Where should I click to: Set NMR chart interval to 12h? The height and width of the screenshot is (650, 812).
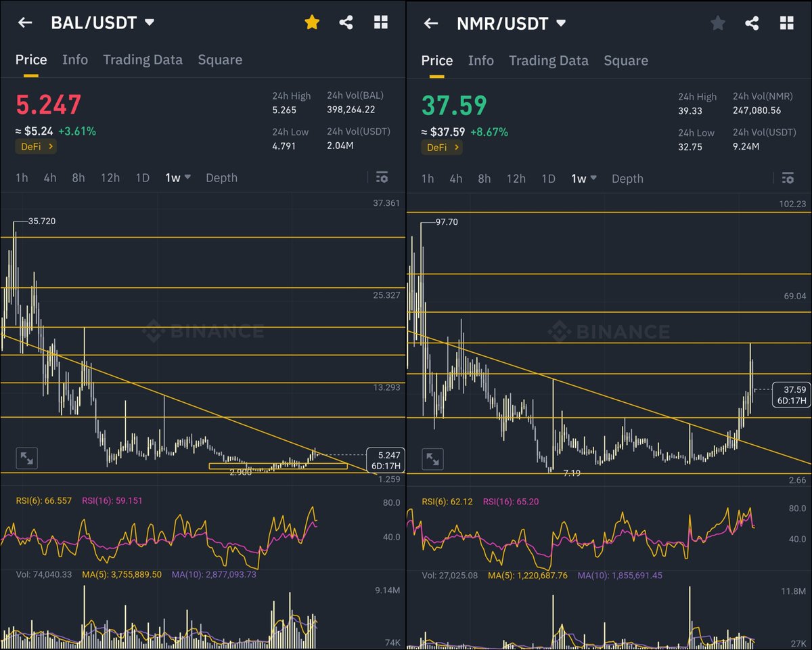coord(516,179)
